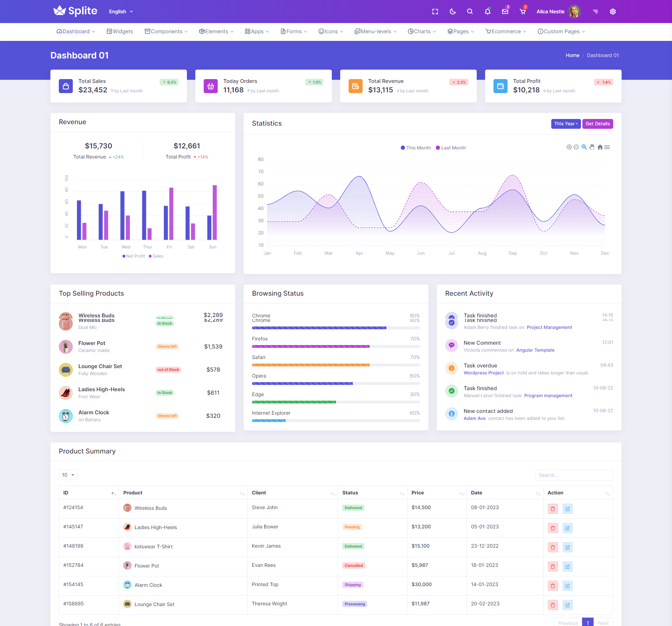Image resolution: width=672 pixels, height=626 pixels.
Task: Toggle fullscreen mode icon in header
Action: (x=435, y=12)
